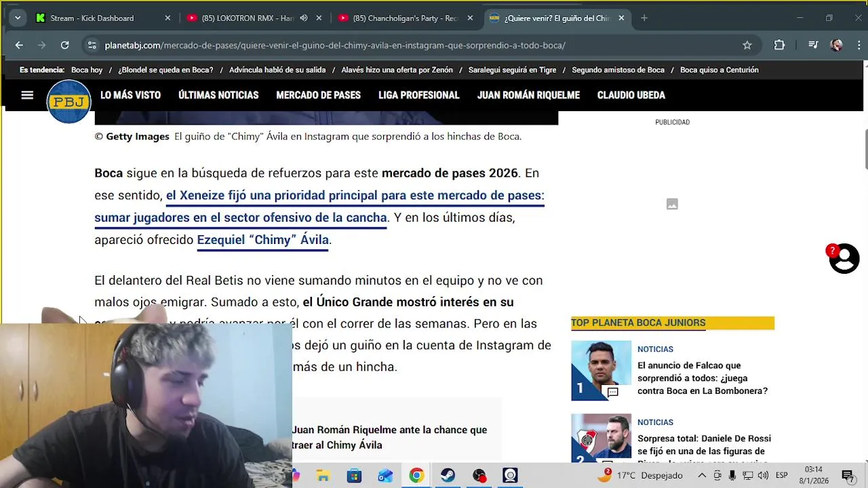Switch the ESP keyboard language indicator
The image size is (868, 488).
tap(781, 476)
